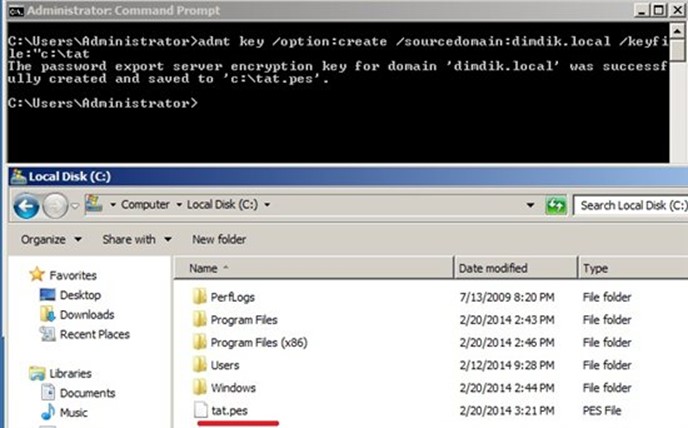This screenshot has height=428, width=688.
Task: Click the Command Prompt scrollbar thumb
Action: 677,51
